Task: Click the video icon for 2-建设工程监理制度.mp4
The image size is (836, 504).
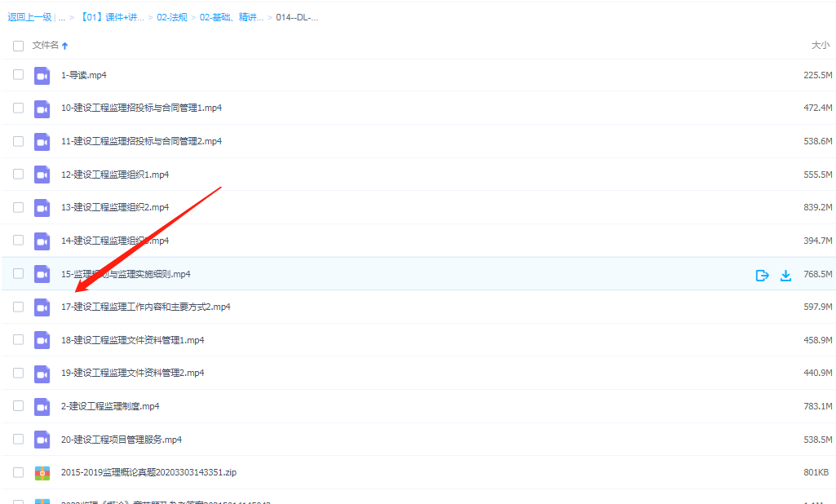Action: tap(42, 406)
